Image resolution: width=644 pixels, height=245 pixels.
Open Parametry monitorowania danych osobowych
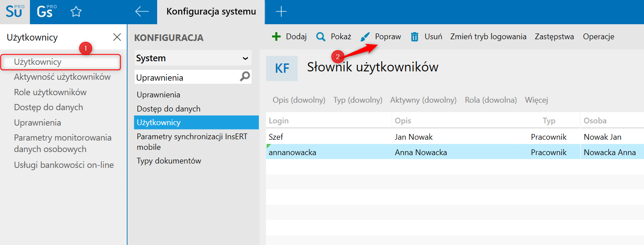point(63,143)
